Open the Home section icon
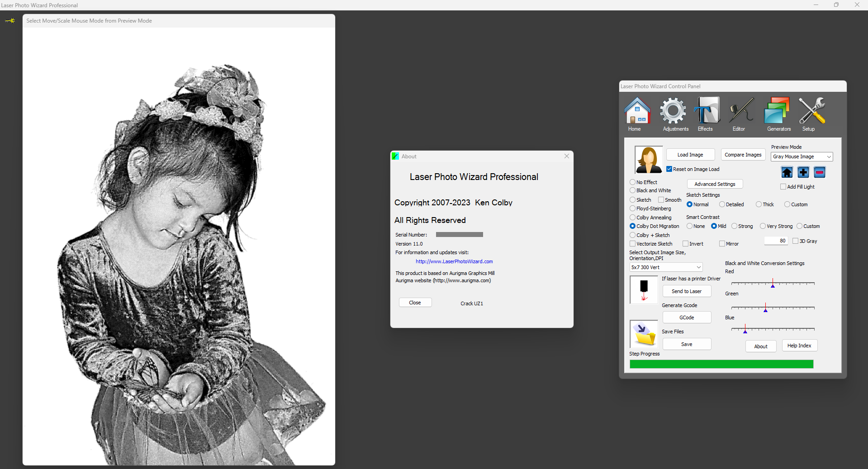Image resolution: width=868 pixels, height=469 pixels. pyautogui.click(x=637, y=110)
